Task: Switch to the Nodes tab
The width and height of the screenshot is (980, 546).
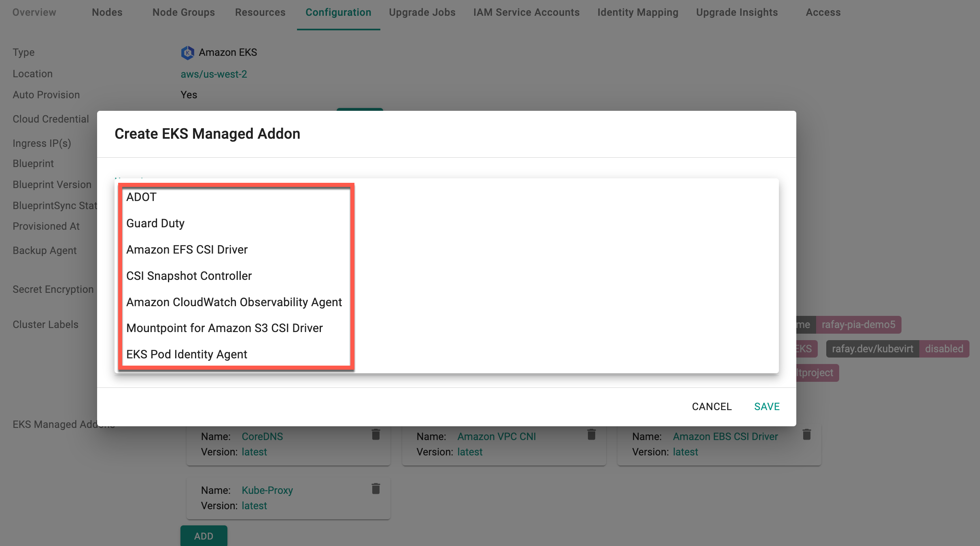Action: coord(107,13)
